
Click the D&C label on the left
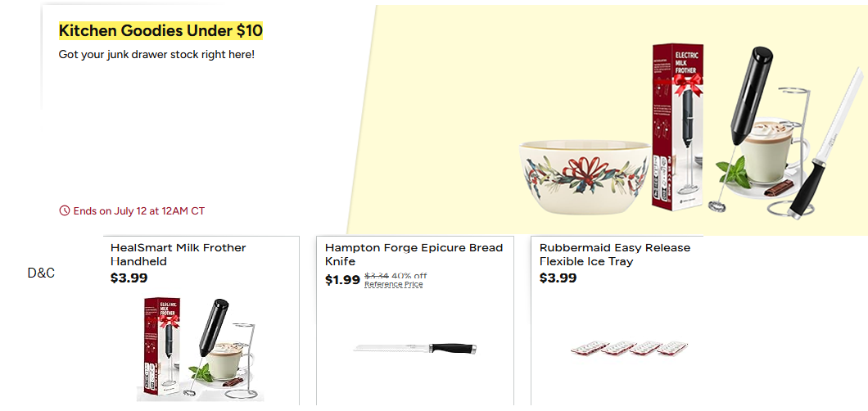pyautogui.click(x=41, y=273)
